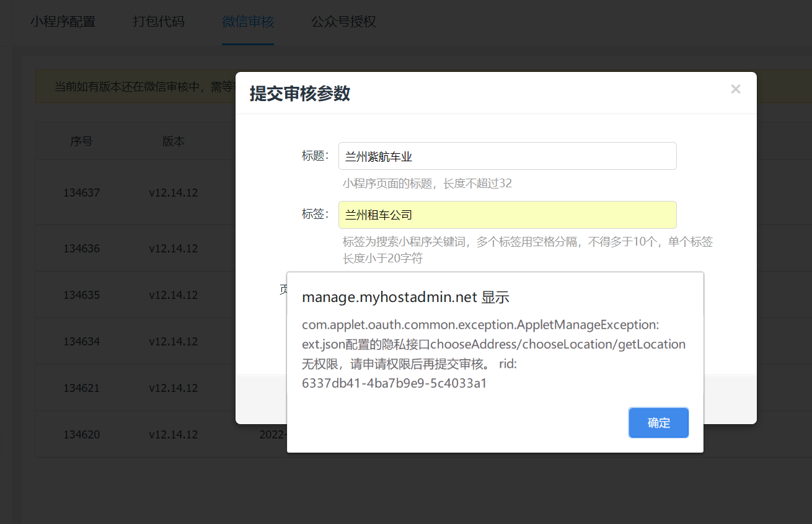
Task: Click the 版本 column header
Action: coord(174,141)
